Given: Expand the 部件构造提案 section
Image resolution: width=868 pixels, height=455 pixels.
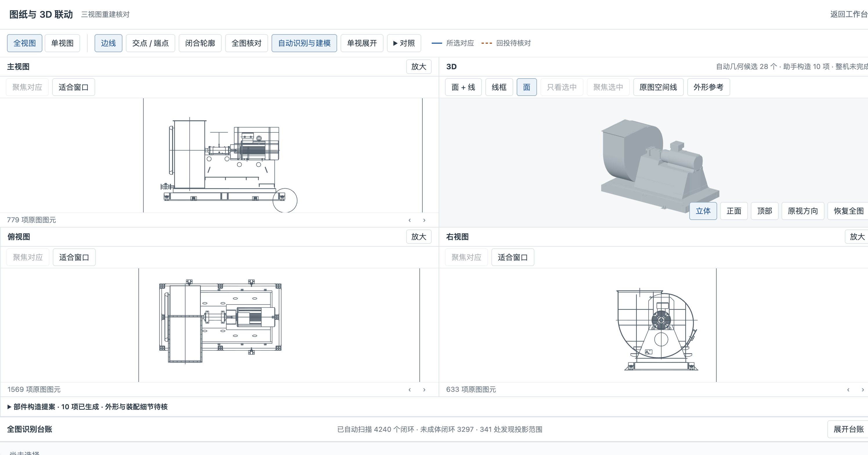Looking at the screenshot, I should 87,407.
